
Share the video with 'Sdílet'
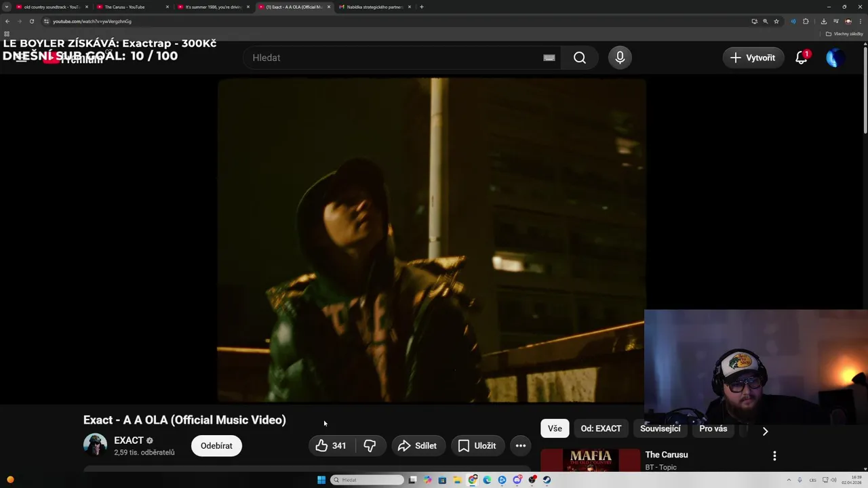pyautogui.click(x=418, y=445)
